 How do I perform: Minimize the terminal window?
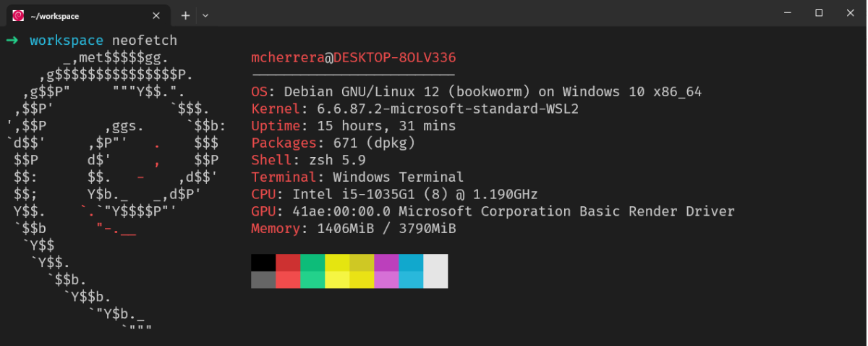pyautogui.click(x=786, y=13)
